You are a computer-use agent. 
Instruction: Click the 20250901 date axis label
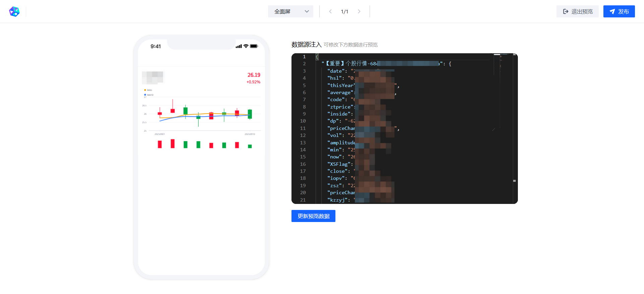click(x=160, y=134)
